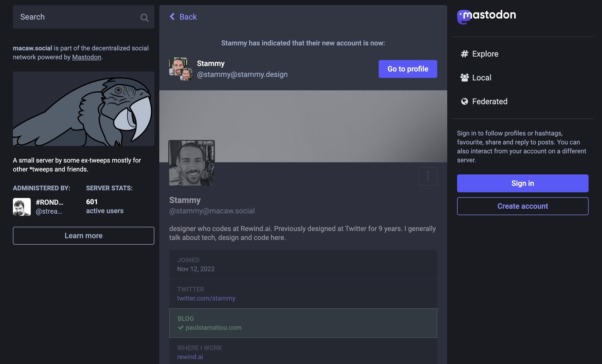The height and width of the screenshot is (364, 602).
Task: Open the Mastodon hyperlink in server description
Action: 87,57
